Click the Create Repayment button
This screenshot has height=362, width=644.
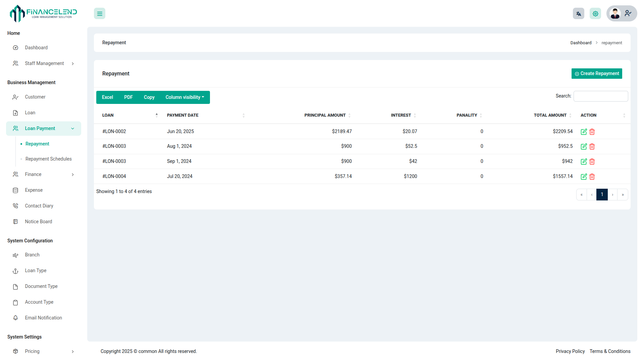[596, 73]
